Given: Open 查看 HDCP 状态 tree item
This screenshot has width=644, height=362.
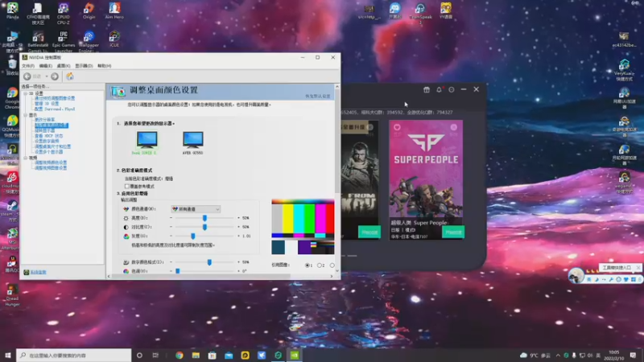Looking at the screenshot, I should click(x=49, y=136).
